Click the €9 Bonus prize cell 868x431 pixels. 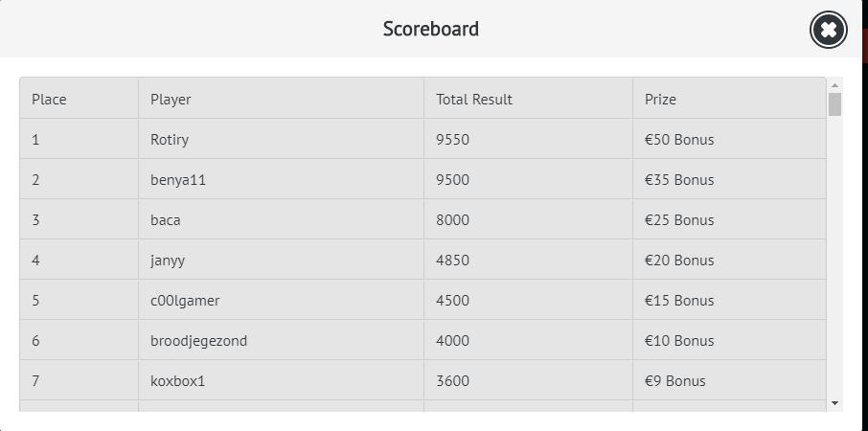[x=675, y=381]
